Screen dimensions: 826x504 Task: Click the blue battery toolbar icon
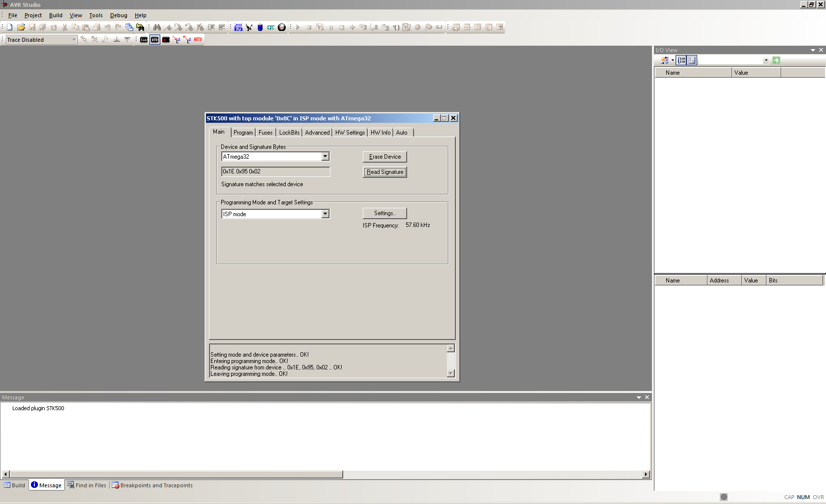260,27
